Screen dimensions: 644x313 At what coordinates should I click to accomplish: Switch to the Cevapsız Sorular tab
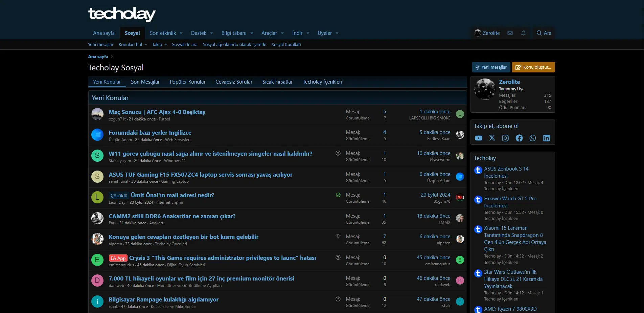(234, 82)
